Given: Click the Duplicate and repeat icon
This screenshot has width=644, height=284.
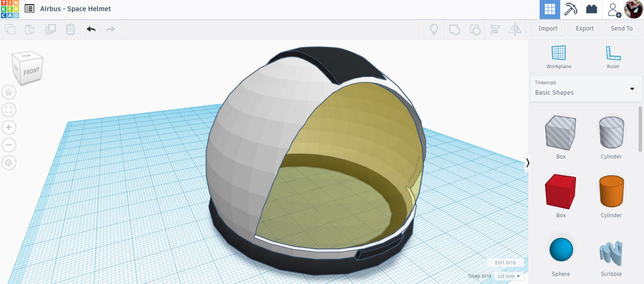Looking at the screenshot, I should [50, 29].
